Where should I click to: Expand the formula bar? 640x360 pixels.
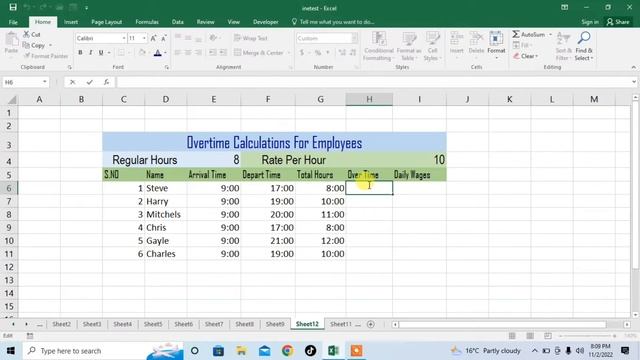point(633,82)
